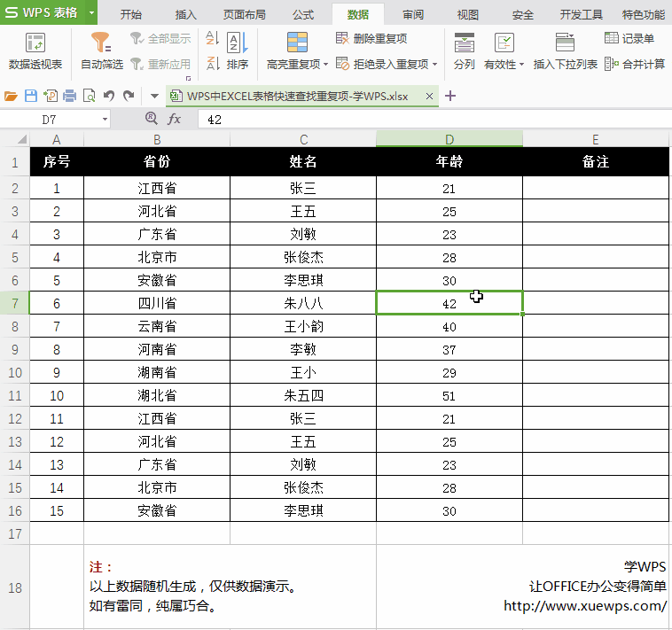Click 拒绝录入重复项 reject duplicate entry
672x630 pixels.
point(382,65)
